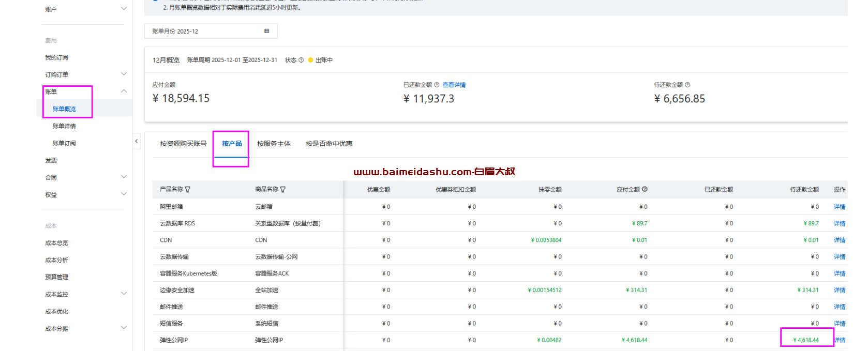
Task: Open 查看详情 link for repaid amount
Action: coord(454,85)
